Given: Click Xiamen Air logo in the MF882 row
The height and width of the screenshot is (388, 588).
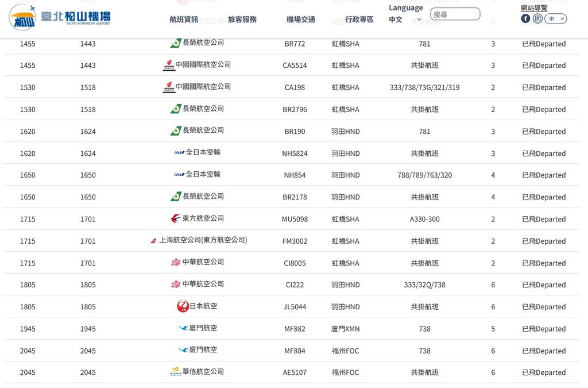Looking at the screenshot, I should (x=183, y=328).
